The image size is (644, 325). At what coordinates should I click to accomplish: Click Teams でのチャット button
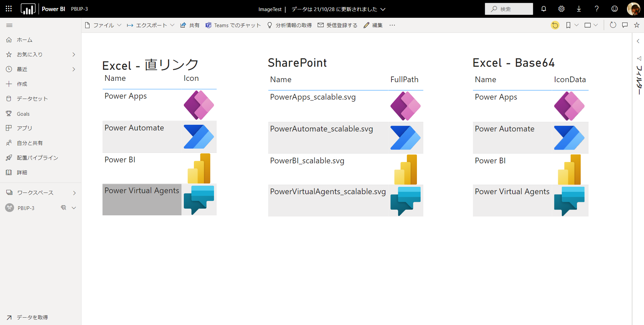pyautogui.click(x=233, y=25)
